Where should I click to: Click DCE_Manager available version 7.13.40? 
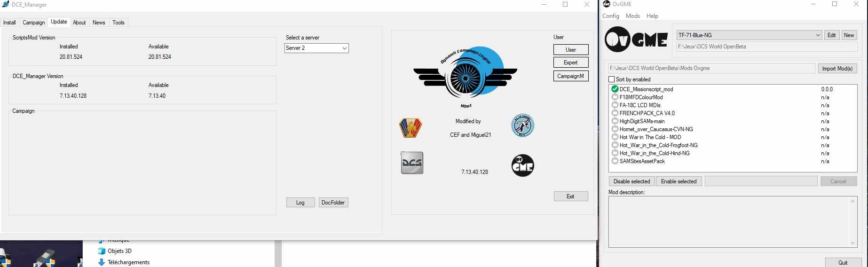(x=157, y=95)
